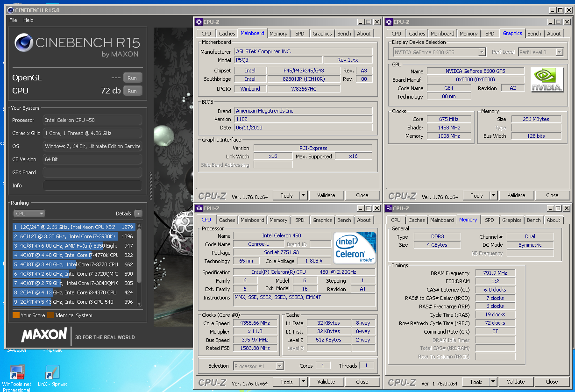Open the Help menu in Cinebench

click(28, 20)
